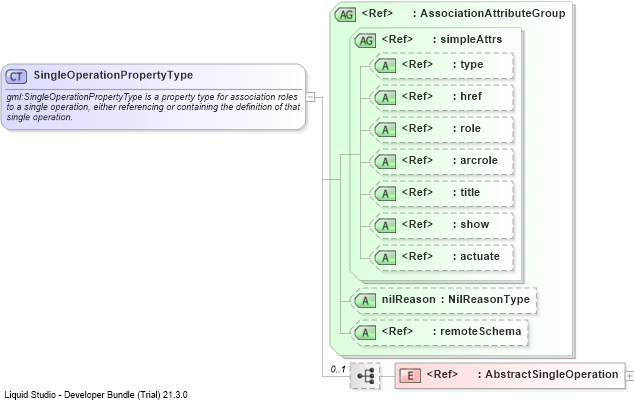Select the role attribute reference
The image size is (634, 400).
pyautogui.click(x=441, y=128)
